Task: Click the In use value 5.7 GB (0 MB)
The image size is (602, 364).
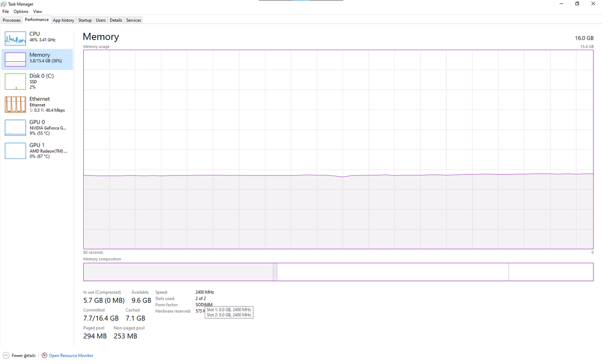Action: (x=104, y=300)
